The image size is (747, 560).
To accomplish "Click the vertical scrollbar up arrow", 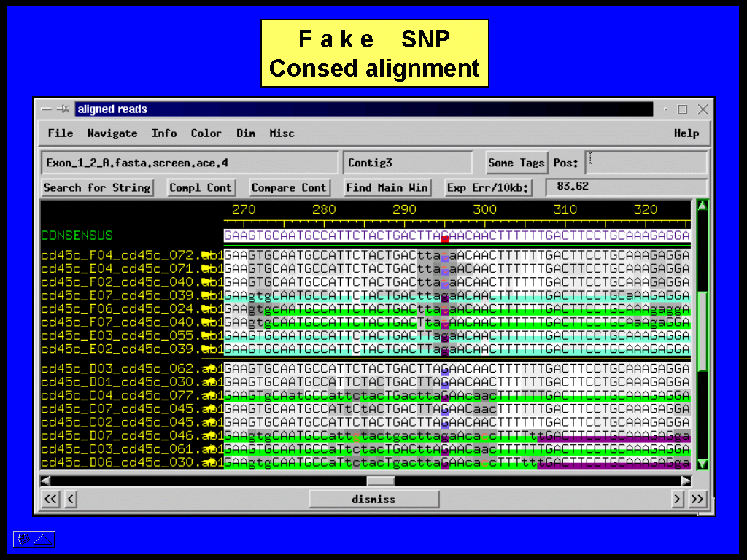I will (703, 206).
